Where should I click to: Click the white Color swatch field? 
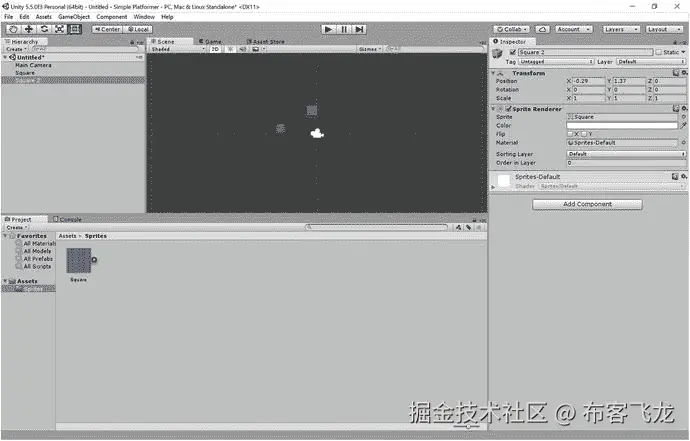pyautogui.click(x=622, y=125)
